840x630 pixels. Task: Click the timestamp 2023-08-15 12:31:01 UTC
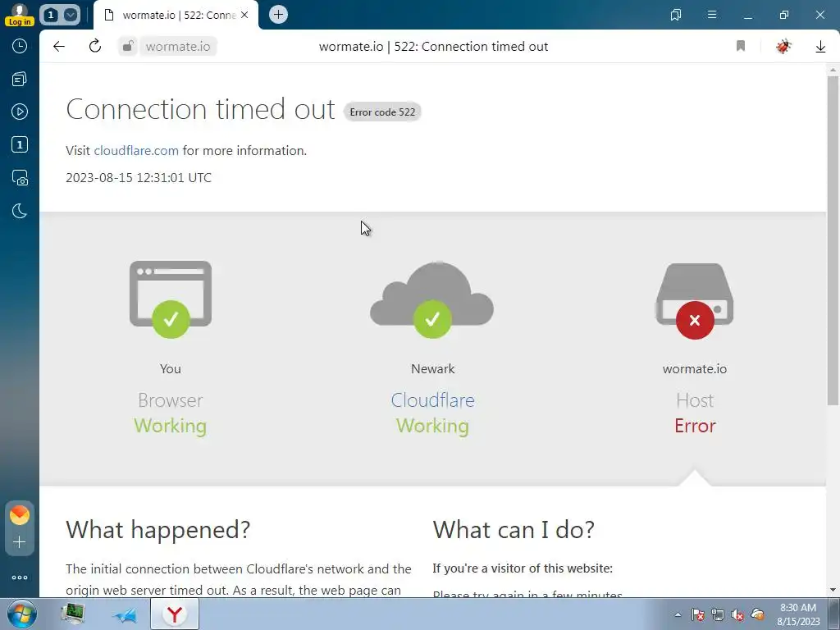[139, 178]
